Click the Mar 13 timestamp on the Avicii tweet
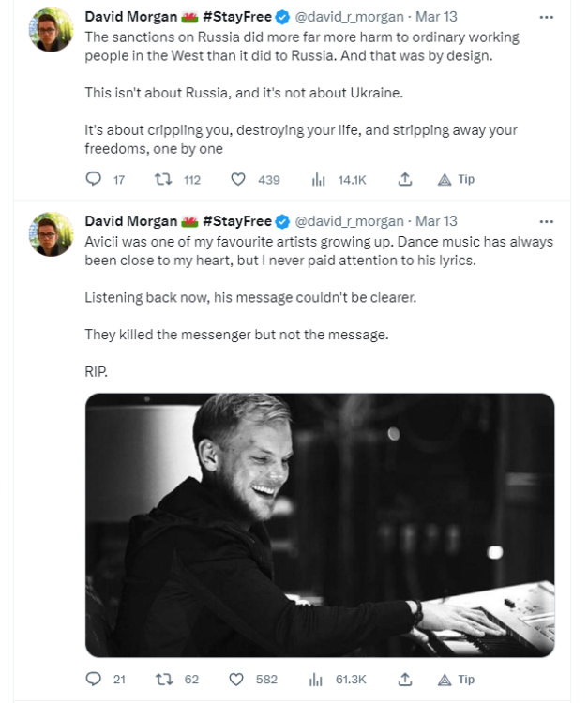This screenshot has width=588, height=703. (436, 221)
